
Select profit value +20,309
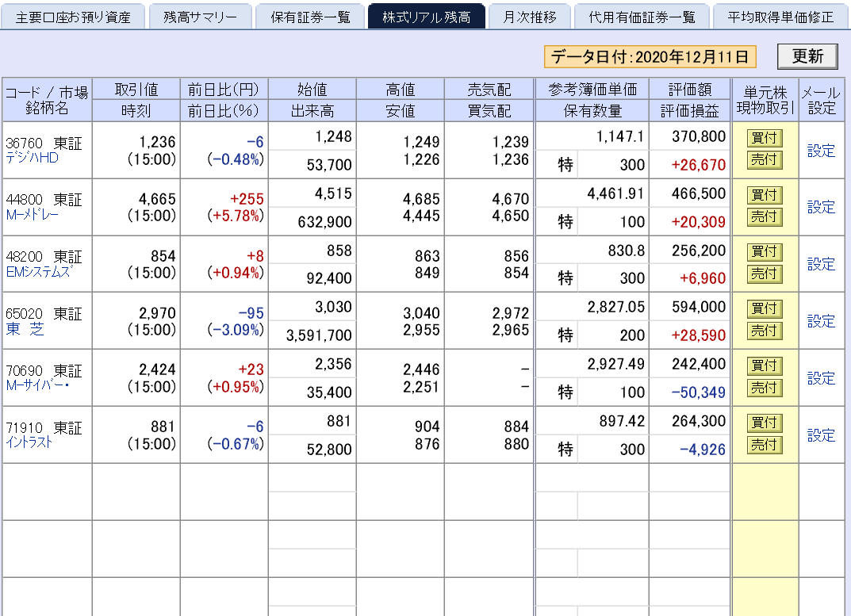[699, 222]
